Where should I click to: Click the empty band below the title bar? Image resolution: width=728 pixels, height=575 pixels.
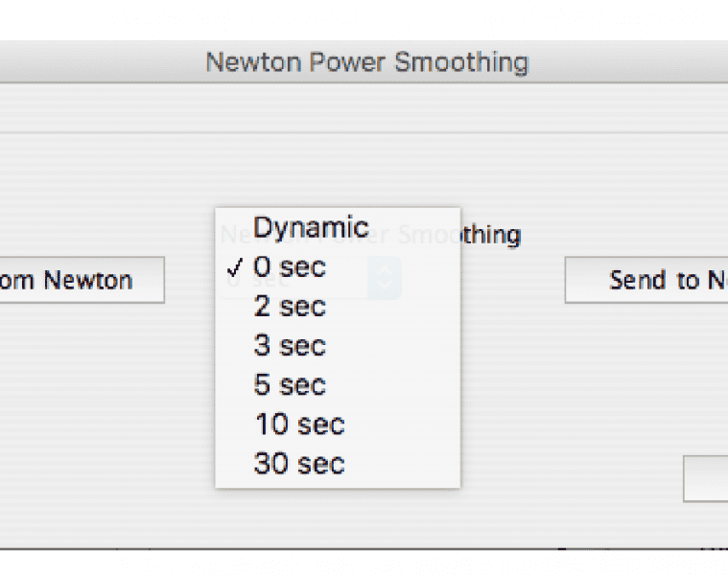pyautogui.click(x=364, y=108)
